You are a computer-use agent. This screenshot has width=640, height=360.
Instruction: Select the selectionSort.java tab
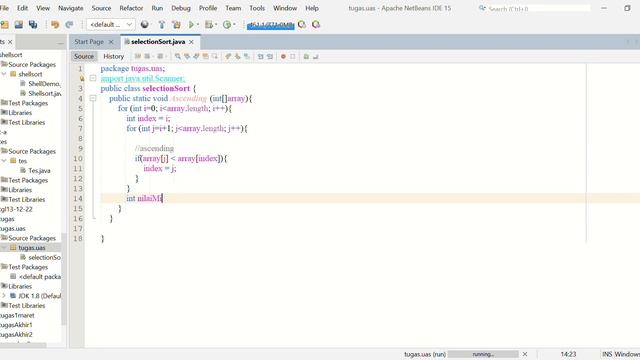[x=158, y=42]
